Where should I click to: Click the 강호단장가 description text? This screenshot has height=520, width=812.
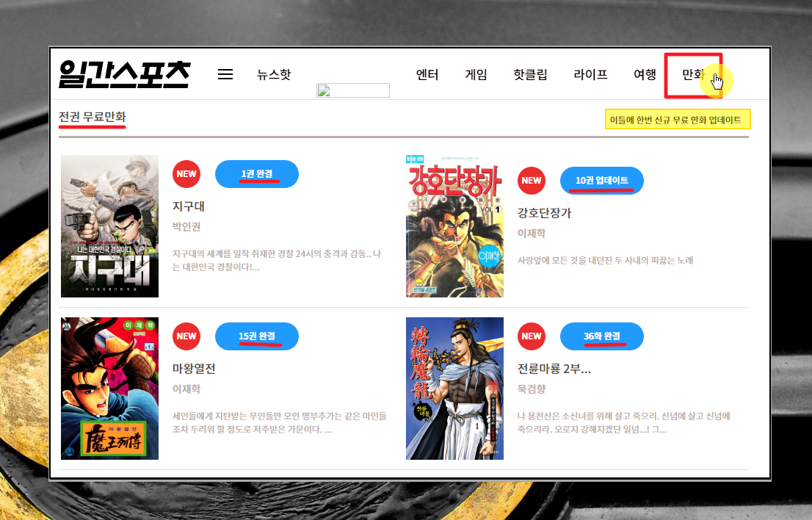(606, 261)
